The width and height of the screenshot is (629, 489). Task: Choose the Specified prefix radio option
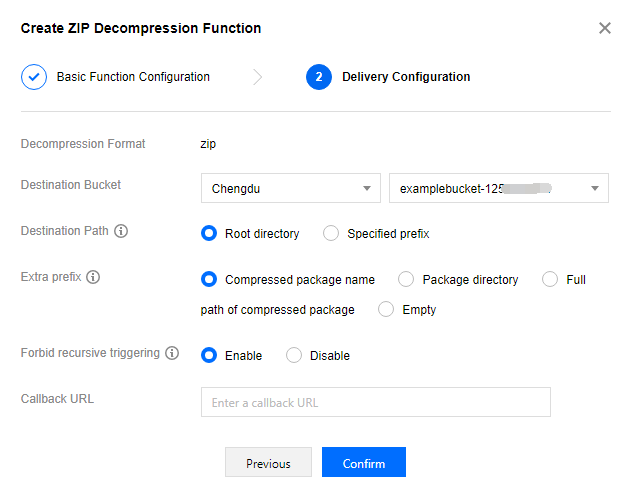click(331, 234)
